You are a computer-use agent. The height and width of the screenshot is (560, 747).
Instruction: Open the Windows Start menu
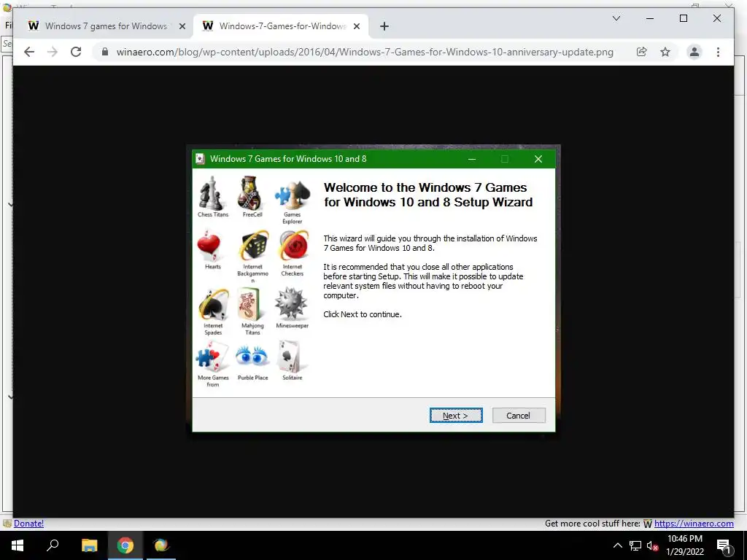coord(18,545)
